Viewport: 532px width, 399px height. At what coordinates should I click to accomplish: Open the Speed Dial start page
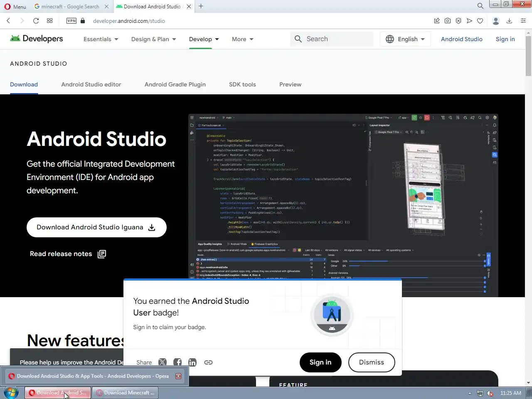pos(49,21)
